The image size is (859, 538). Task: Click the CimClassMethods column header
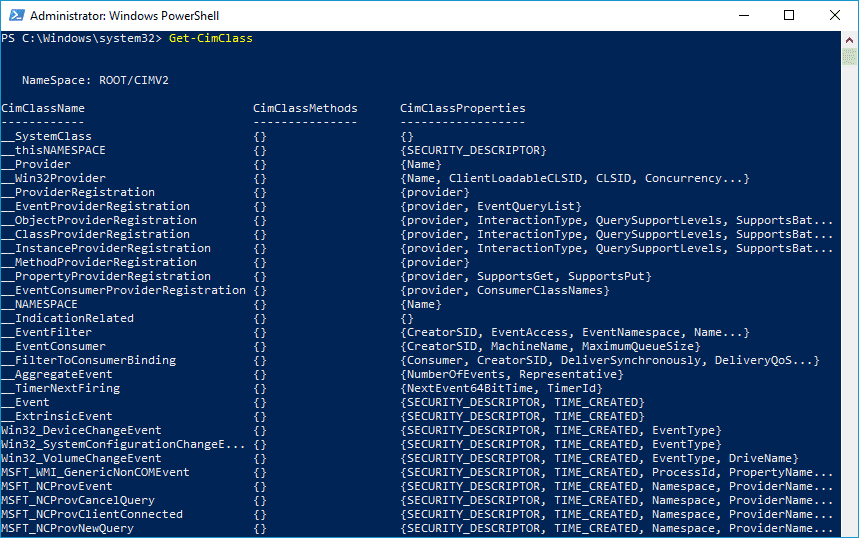point(305,108)
